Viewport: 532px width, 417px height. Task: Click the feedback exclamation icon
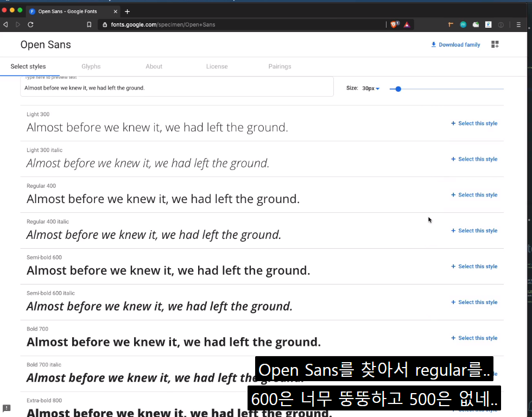click(7, 408)
